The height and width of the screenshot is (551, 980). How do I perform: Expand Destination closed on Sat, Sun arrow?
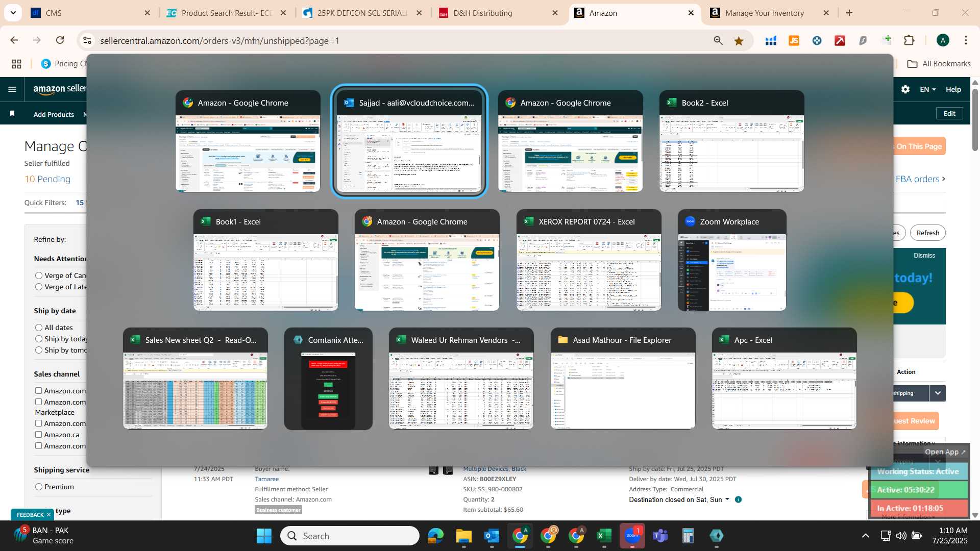727,499
